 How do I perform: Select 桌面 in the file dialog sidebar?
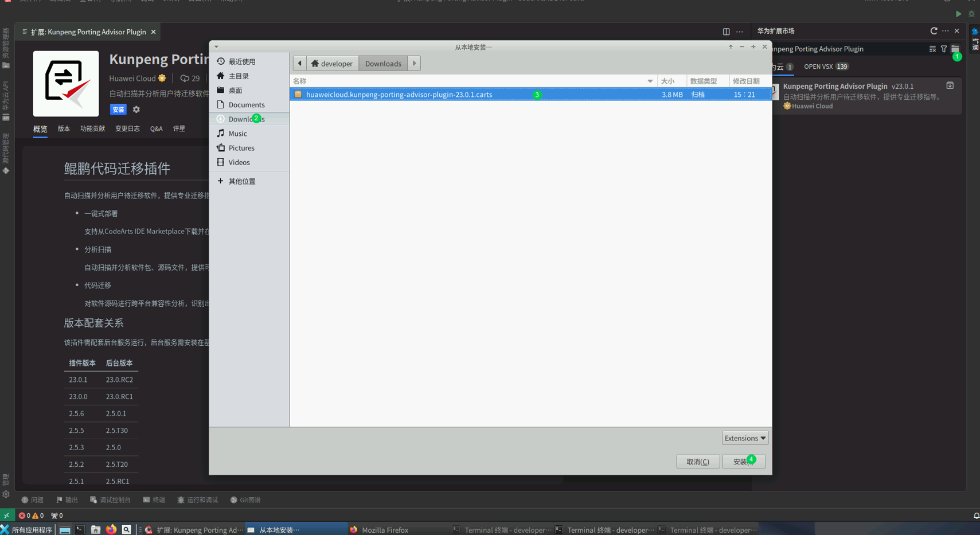[x=249, y=90]
